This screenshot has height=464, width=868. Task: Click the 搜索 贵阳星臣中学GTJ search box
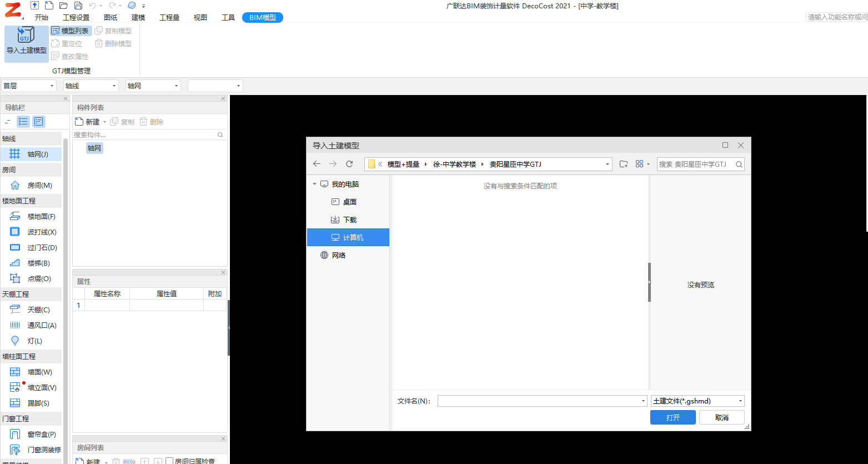tap(701, 164)
